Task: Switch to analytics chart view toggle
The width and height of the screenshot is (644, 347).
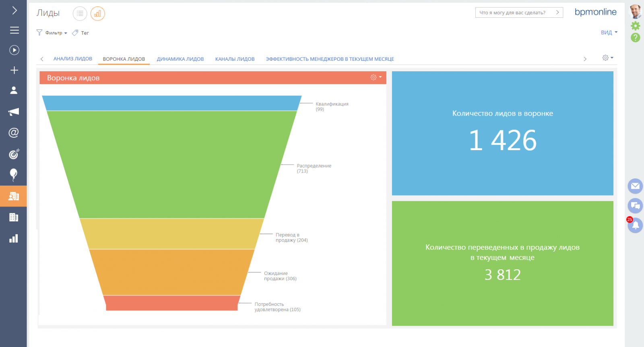Action: (97, 14)
